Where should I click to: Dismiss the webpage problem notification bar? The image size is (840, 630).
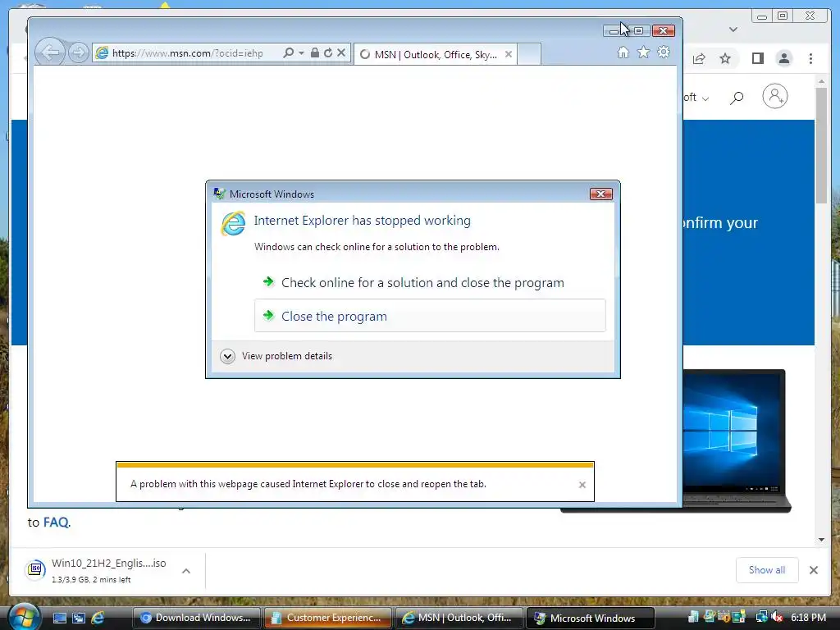pos(582,485)
